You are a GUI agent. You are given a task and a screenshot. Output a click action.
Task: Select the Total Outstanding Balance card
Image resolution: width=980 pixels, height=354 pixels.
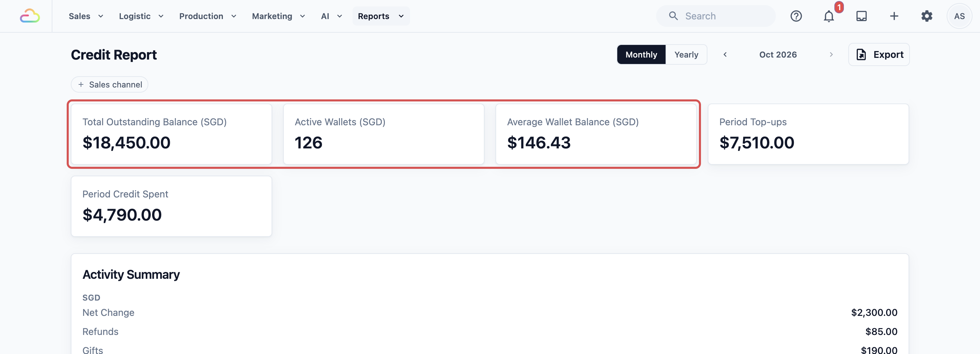pyautogui.click(x=171, y=134)
